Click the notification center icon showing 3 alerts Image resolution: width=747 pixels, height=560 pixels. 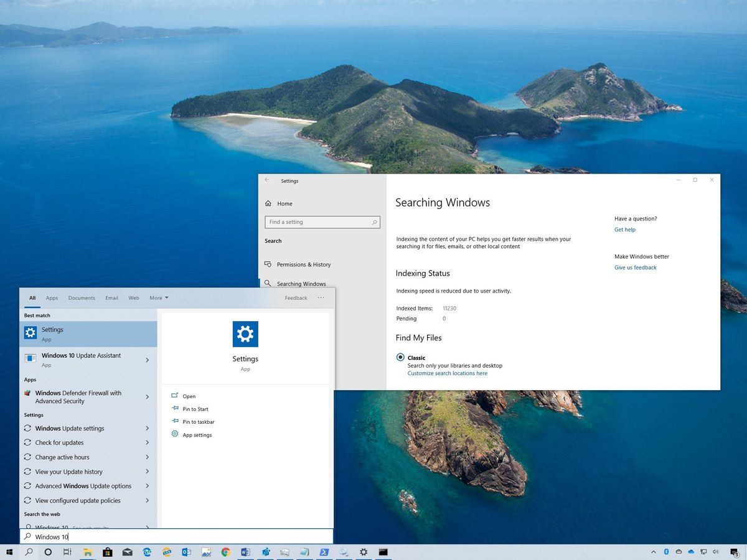point(734,552)
